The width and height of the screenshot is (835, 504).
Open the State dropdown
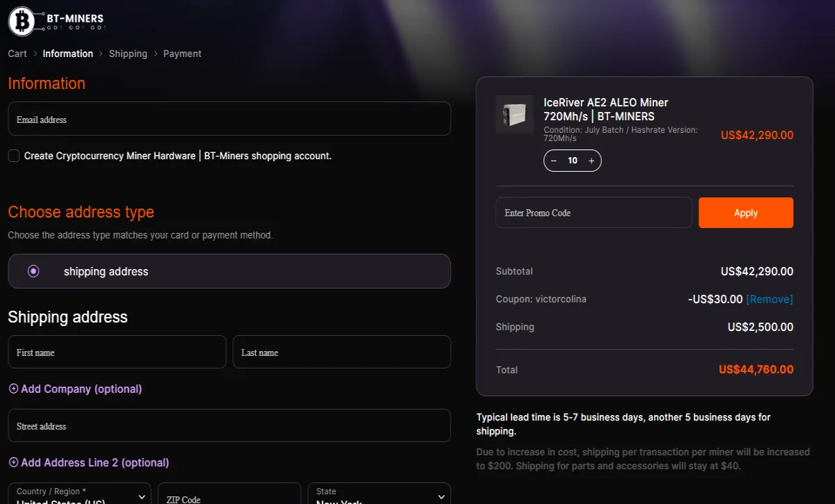[x=379, y=495]
